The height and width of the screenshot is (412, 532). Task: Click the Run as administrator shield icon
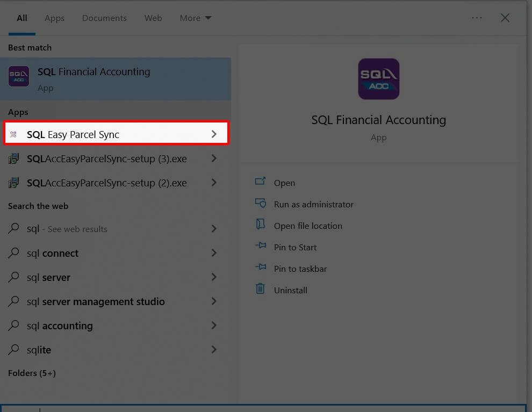(x=260, y=203)
